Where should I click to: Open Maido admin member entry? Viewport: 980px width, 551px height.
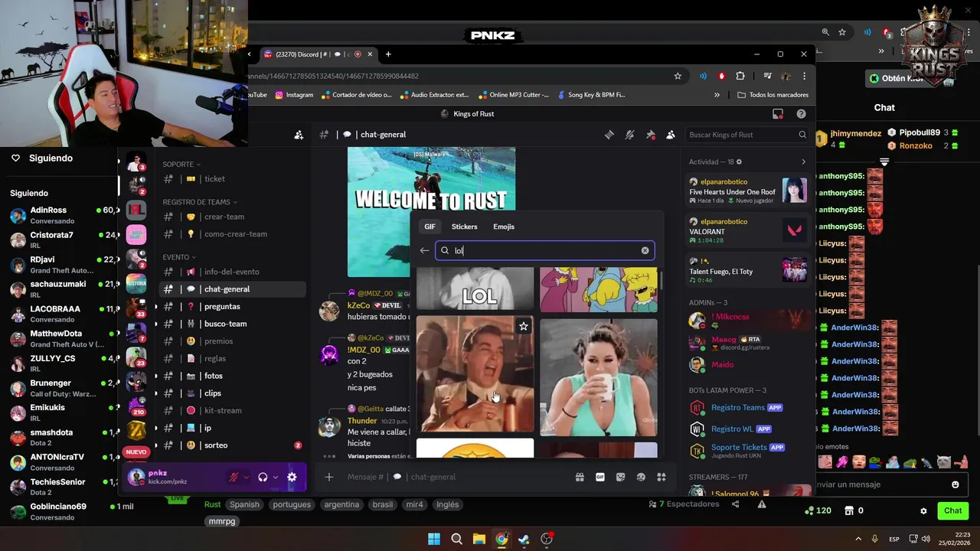point(748,365)
